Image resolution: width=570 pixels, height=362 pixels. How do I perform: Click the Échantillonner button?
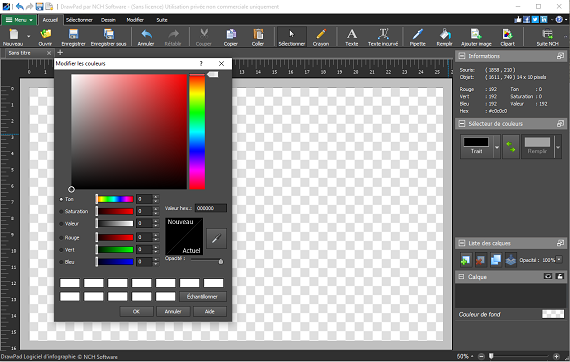(202, 297)
